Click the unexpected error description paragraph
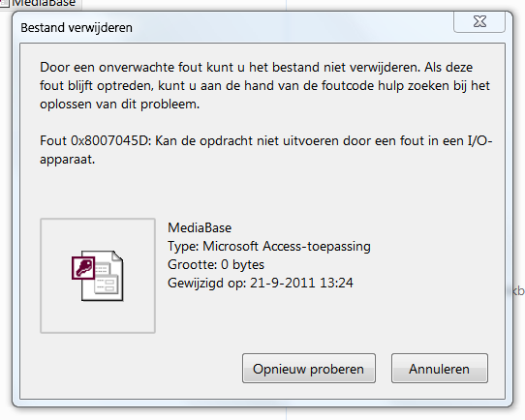Viewport: 525px width, 420px height. pyautogui.click(x=264, y=85)
